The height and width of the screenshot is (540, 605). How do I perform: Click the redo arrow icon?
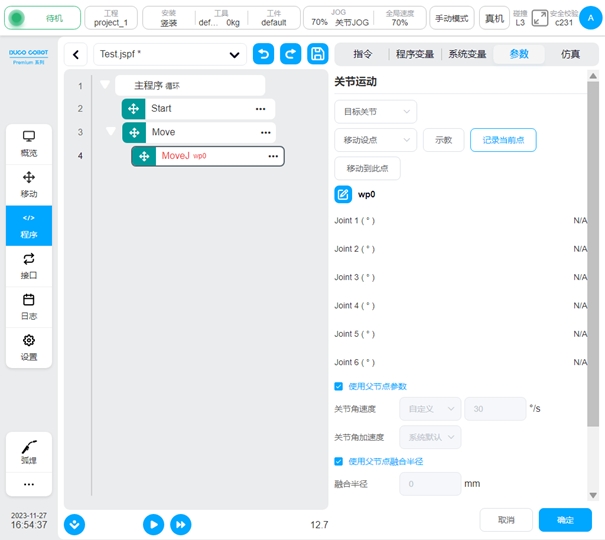point(290,55)
